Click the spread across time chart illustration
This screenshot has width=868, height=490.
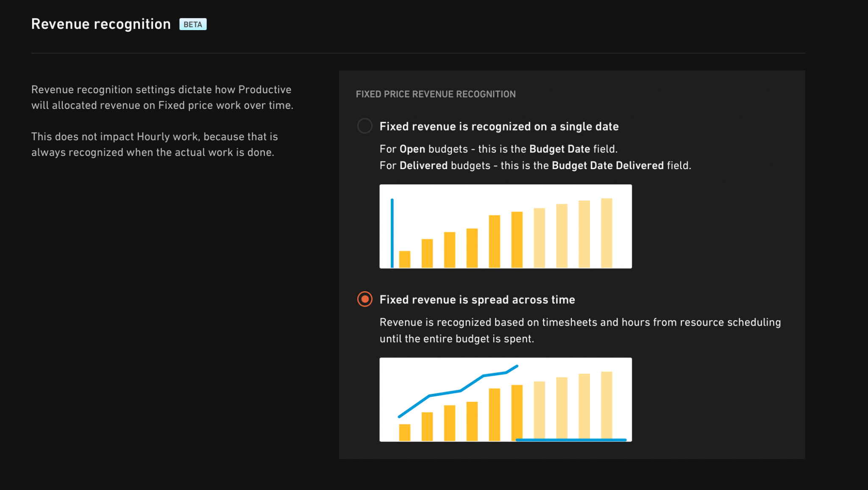506,400
